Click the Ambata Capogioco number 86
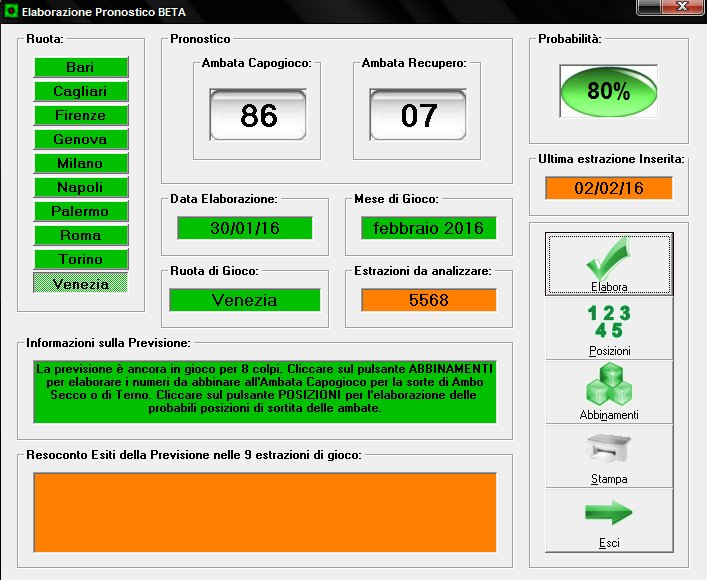Image resolution: width=707 pixels, height=580 pixels. point(259,115)
